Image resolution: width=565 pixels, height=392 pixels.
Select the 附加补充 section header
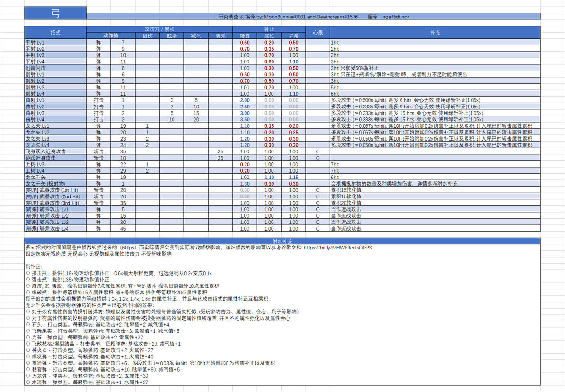282,241
